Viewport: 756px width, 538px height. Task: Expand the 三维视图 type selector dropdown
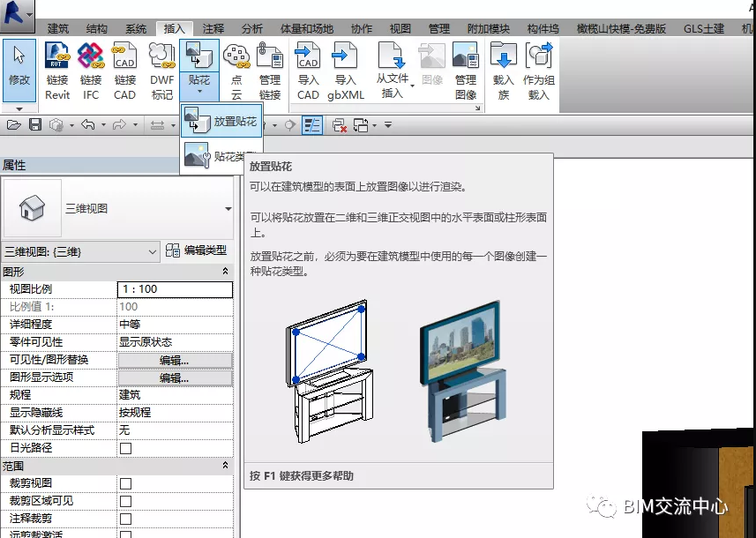point(228,209)
